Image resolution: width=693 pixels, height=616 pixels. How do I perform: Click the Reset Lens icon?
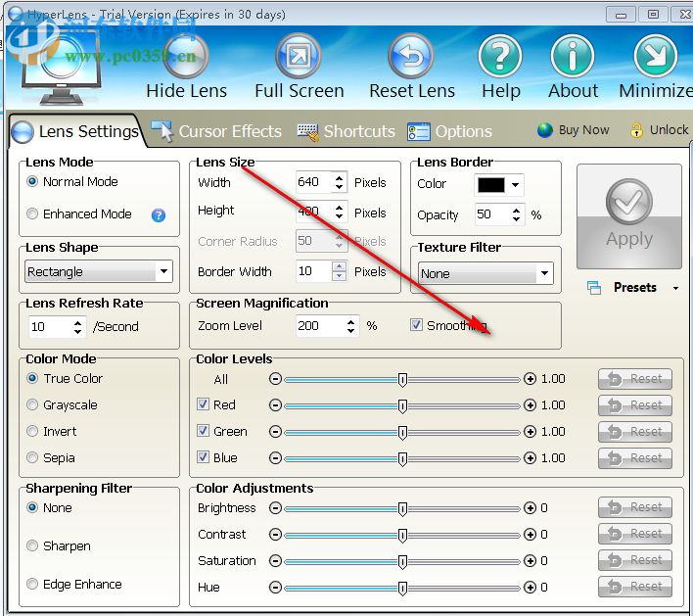coord(410,56)
